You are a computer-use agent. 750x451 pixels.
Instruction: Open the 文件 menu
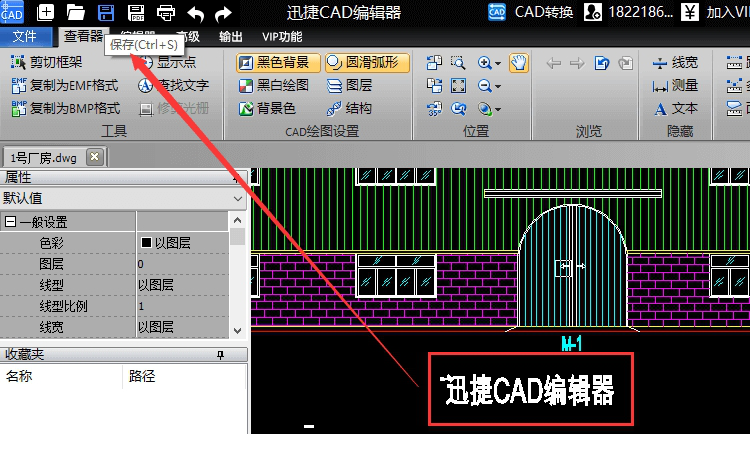[25, 36]
